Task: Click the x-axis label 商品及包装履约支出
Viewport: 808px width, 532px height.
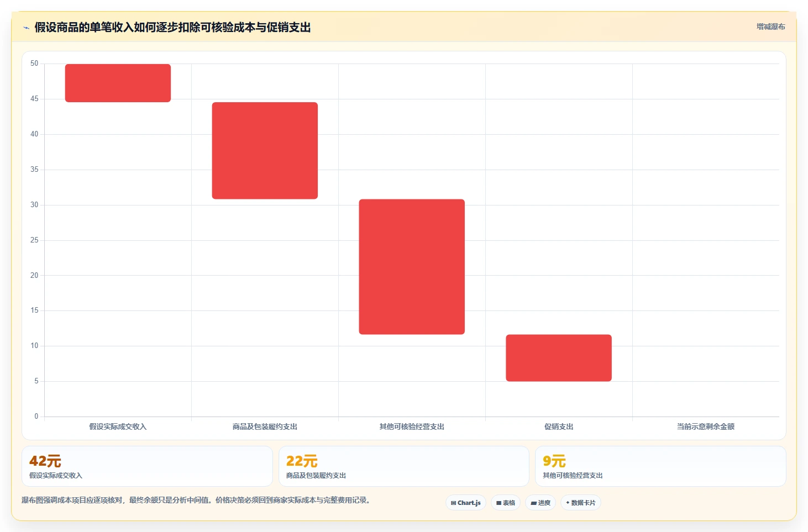Action: pyautogui.click(x=265, y=426)
